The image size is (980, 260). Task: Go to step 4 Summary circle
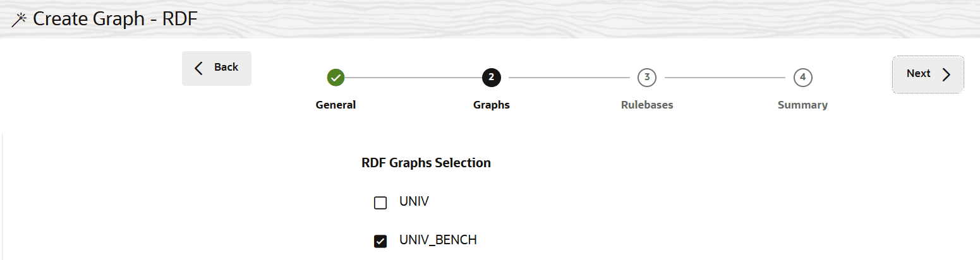(802, 78)
